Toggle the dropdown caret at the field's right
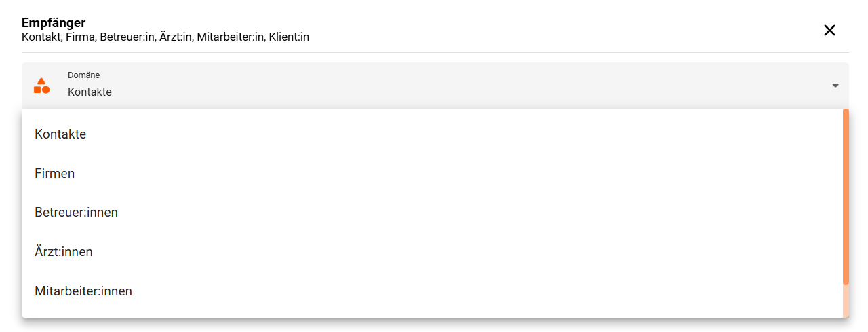This screenshot has width=868, height=332. pyautogui.click(x=835, y=86)
